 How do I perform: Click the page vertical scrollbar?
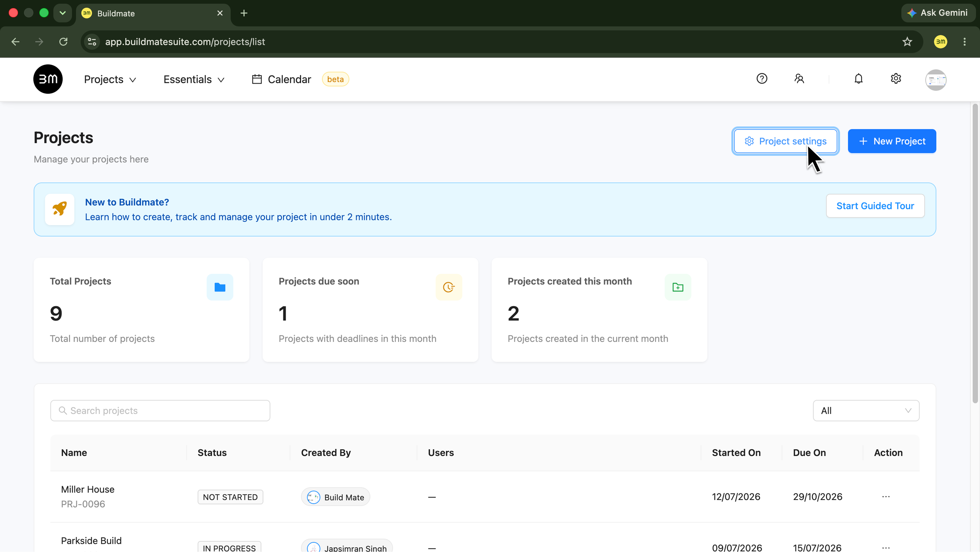pos(975,253)
